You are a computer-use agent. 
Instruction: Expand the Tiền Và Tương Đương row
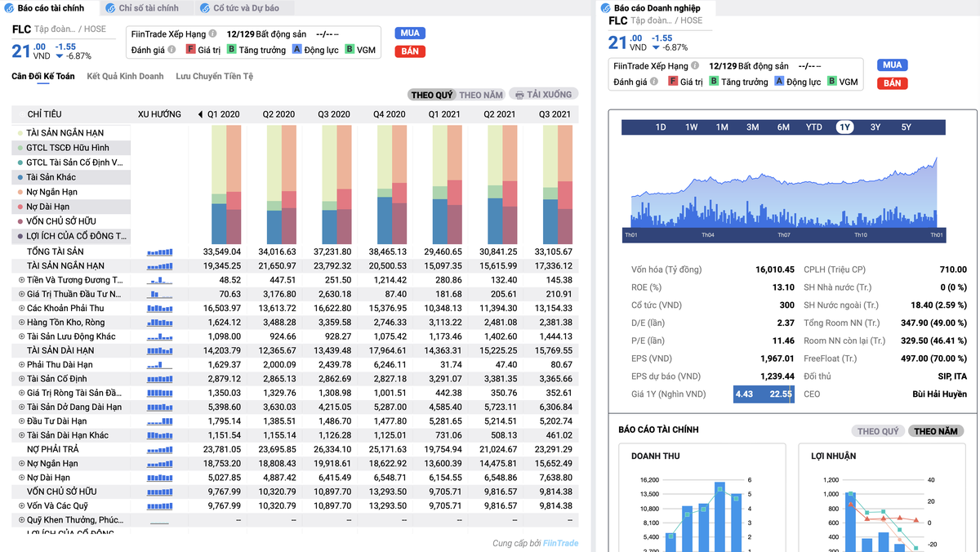21,280
